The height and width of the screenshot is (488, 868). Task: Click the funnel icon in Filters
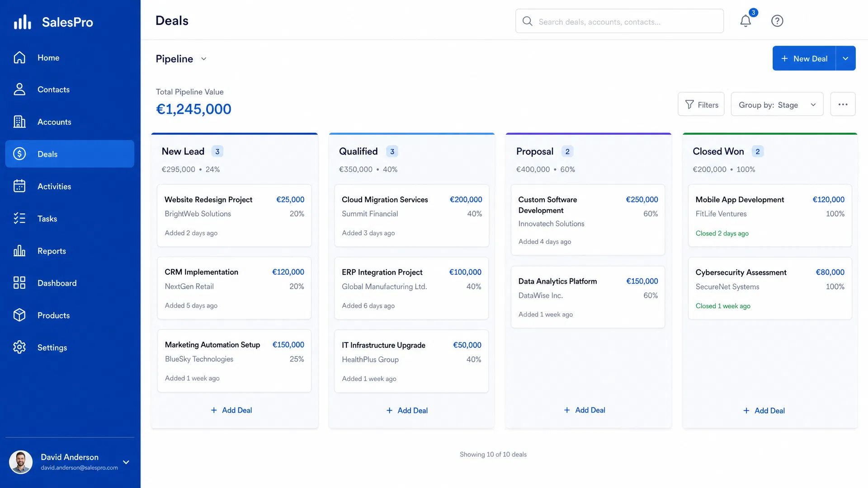coord(689,104)
